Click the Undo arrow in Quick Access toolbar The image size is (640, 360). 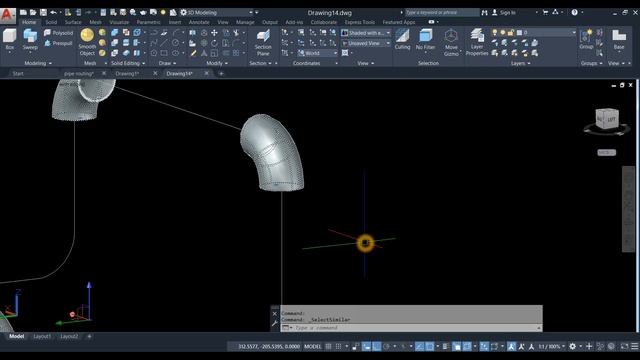click(53, 13)
